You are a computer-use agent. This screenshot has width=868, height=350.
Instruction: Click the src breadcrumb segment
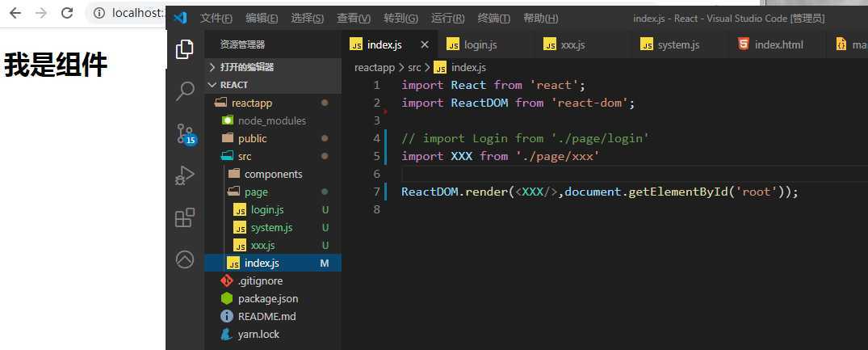414,68
